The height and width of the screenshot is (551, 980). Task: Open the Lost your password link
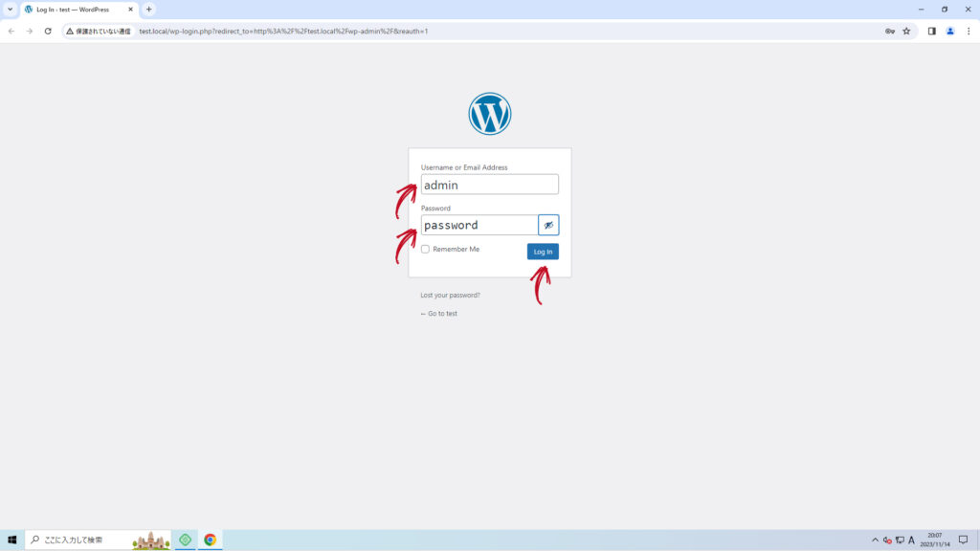pos(450,295)
